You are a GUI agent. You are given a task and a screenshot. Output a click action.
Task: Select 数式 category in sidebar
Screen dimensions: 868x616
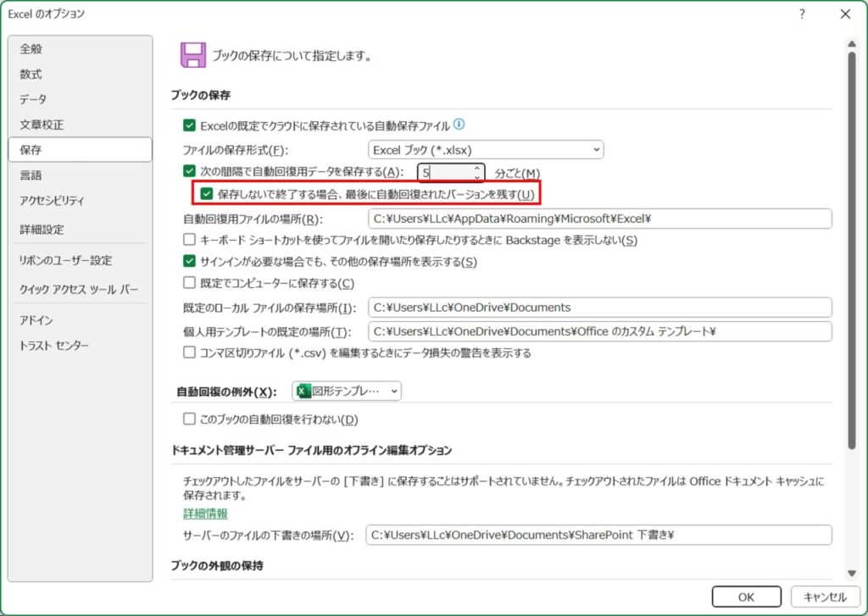point(81,75)
